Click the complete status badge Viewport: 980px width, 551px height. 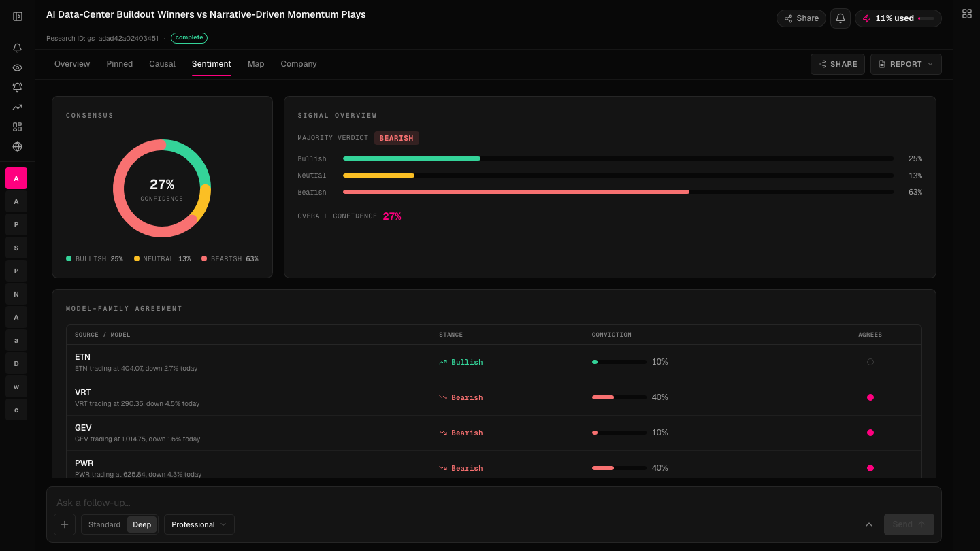pyautogui.click(x=189, y=38)
